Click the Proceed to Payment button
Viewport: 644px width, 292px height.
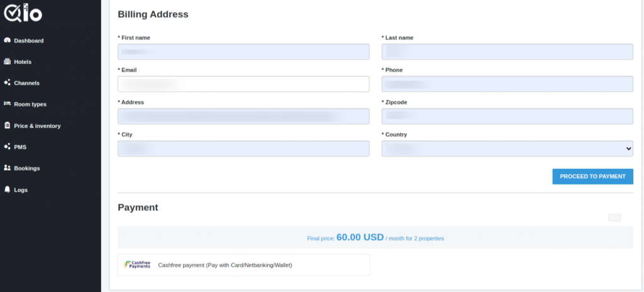(592, 176)
